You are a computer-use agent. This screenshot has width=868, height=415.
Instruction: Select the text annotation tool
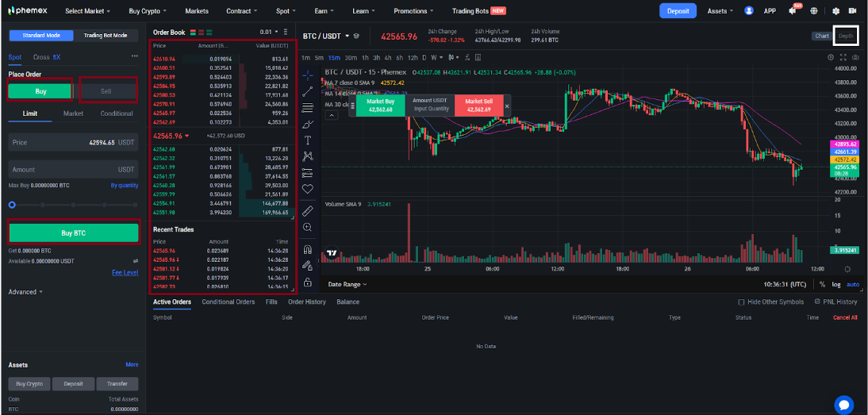(308, 140)
